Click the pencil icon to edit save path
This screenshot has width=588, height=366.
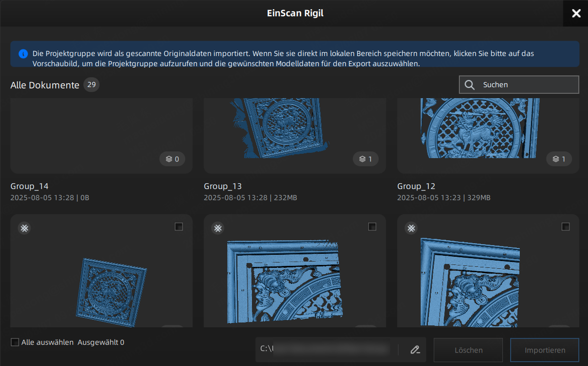pos(415,350)
